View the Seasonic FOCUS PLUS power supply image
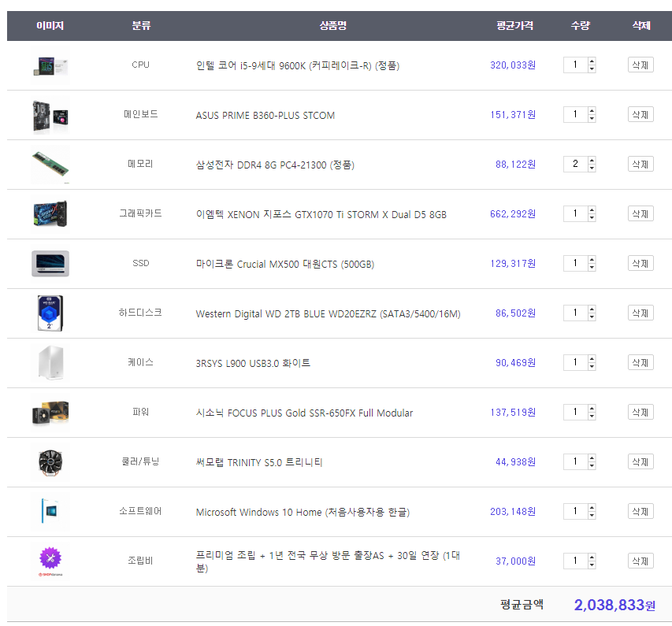 [x=50, y=413]
